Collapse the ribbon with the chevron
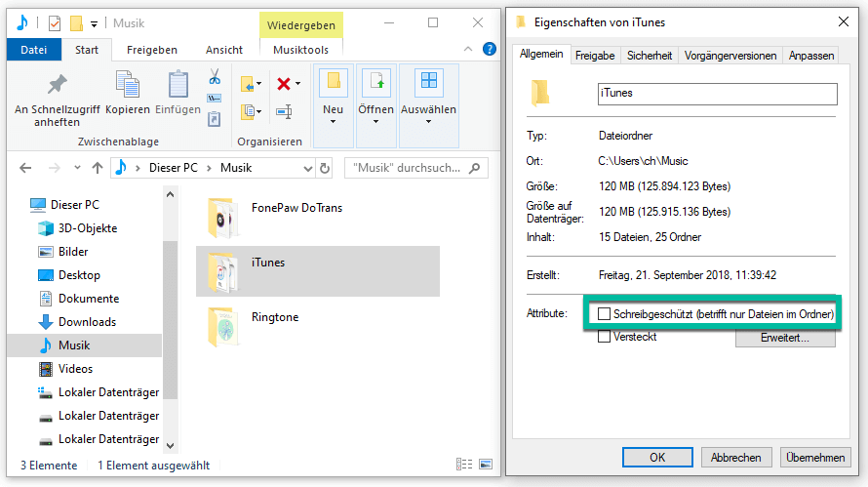Image resolution: width=868 pixels, height=487 pixels. [x=468, y=49]
